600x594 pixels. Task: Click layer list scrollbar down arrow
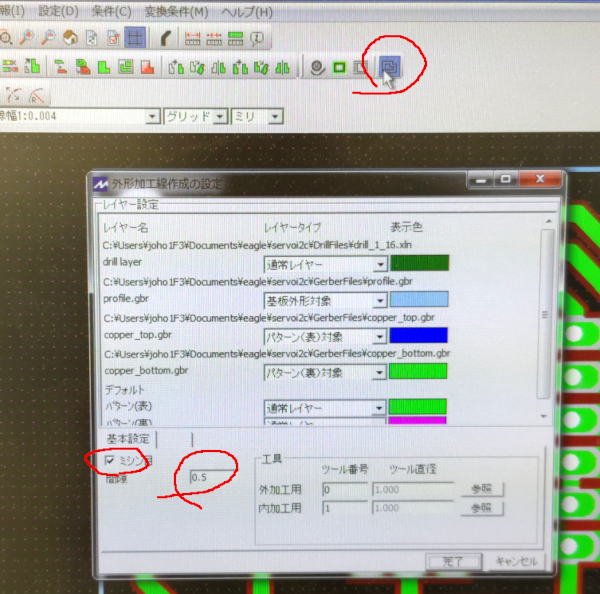pyautogui.click(x=544, y=416)
